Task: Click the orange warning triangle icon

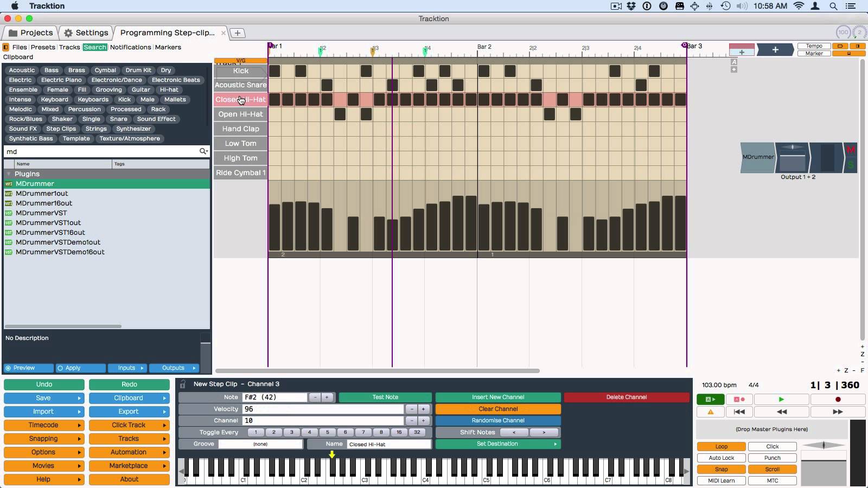Action: tap(710, 412)
